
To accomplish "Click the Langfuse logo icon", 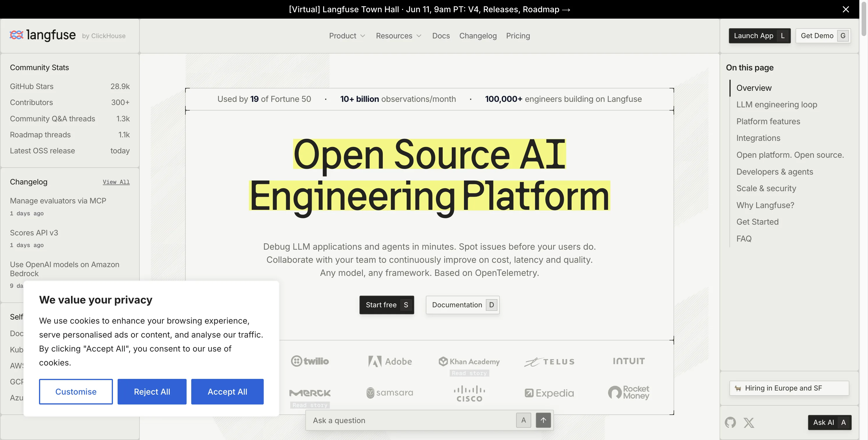I will tap(16, 35).
